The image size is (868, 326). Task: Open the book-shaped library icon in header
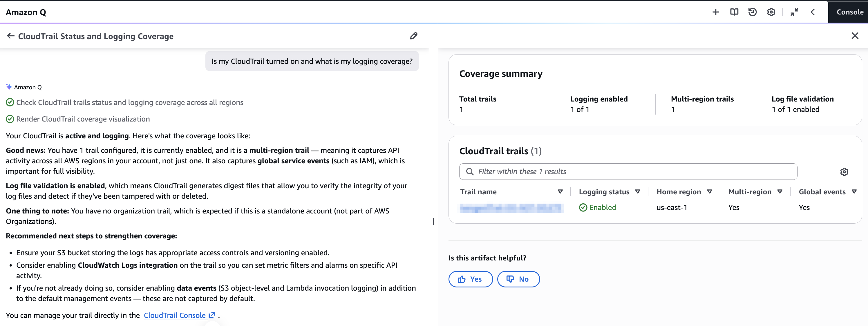[734, 12]
